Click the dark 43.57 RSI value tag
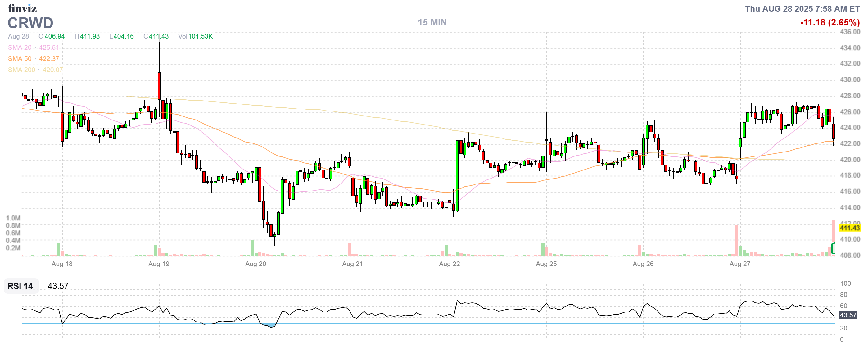 [x=848, y=315]
